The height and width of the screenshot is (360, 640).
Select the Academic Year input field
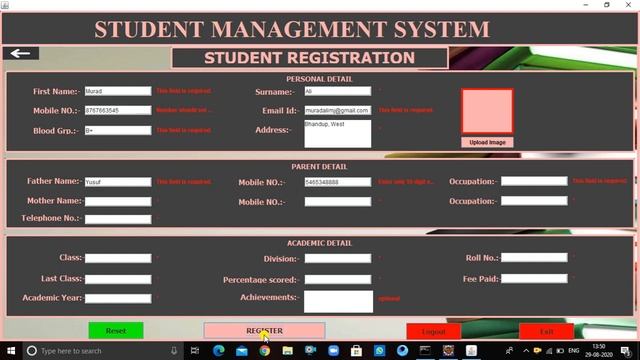point(118,298)
